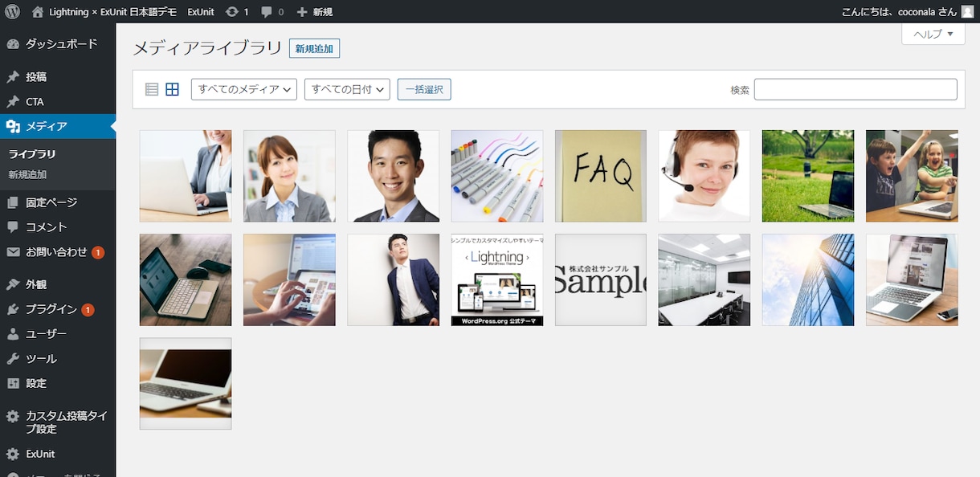Click the 新規追加 button beside the title
The image size is (980, 477).
click(314, 49)
